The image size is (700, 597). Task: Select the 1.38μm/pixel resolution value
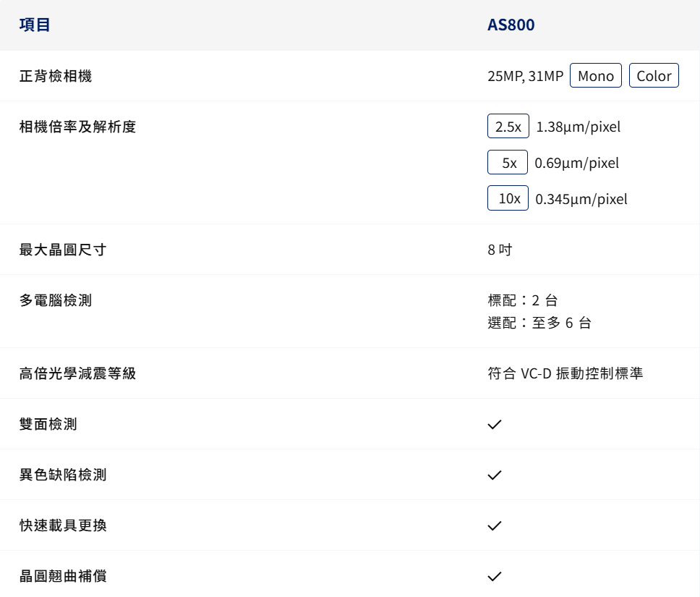(579, 126)
